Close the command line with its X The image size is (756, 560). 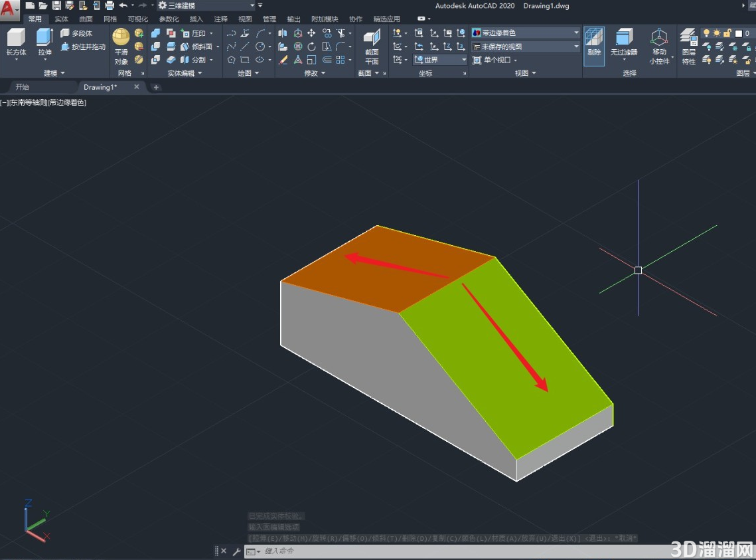[x=224, y=551]
